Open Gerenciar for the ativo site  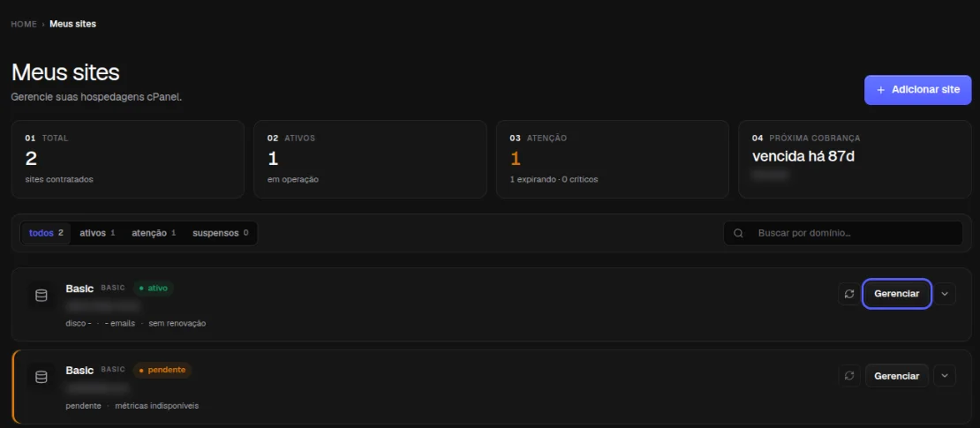pos(897,294)
